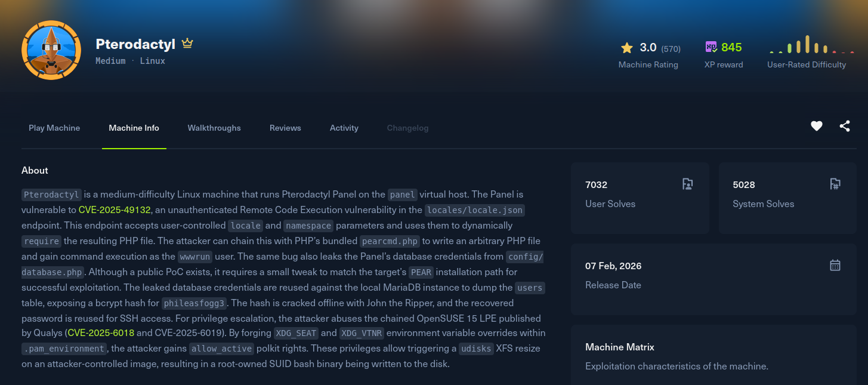
Task: Click the Exploitation characteristics of the machine text
Action: pos(677,366)
